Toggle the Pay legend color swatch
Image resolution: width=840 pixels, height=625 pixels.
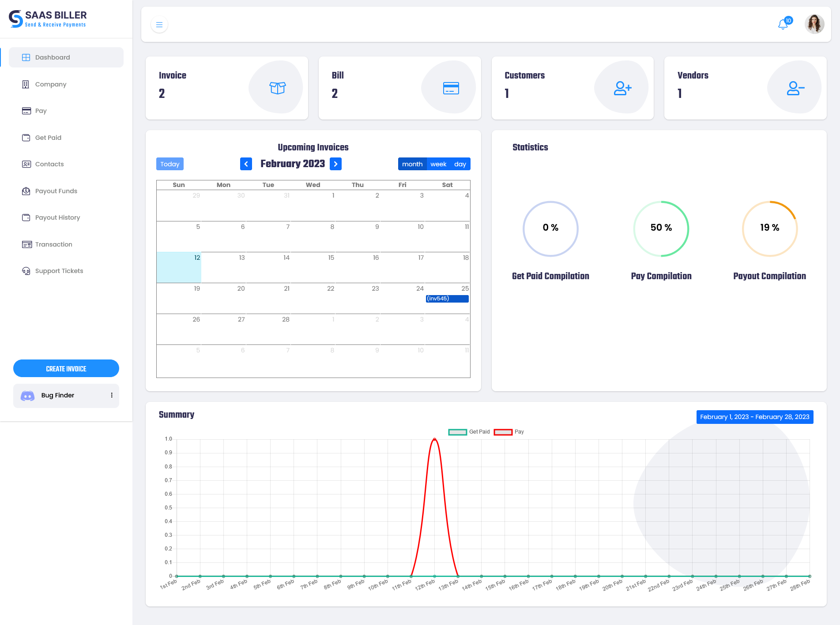[503, 432]
